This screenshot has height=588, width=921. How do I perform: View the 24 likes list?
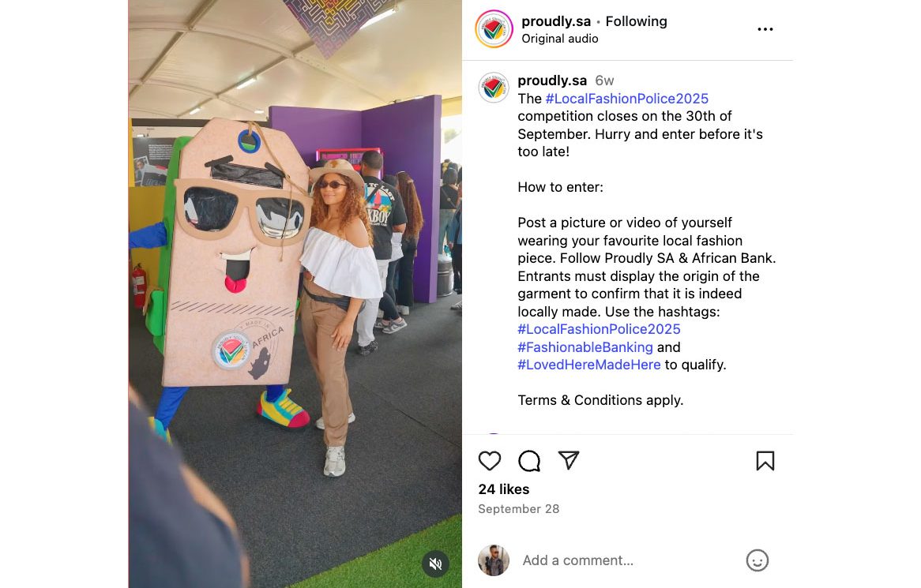click(x=503, y=489)
